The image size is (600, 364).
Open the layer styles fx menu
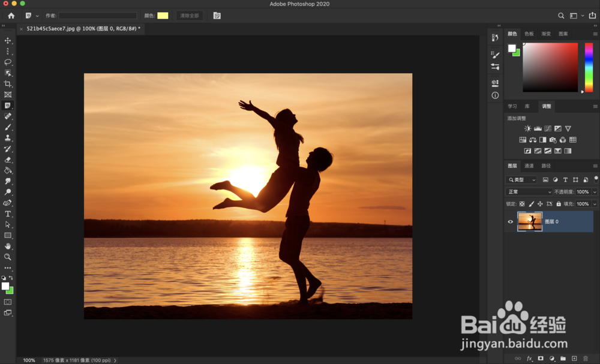[x=529, y=358]
